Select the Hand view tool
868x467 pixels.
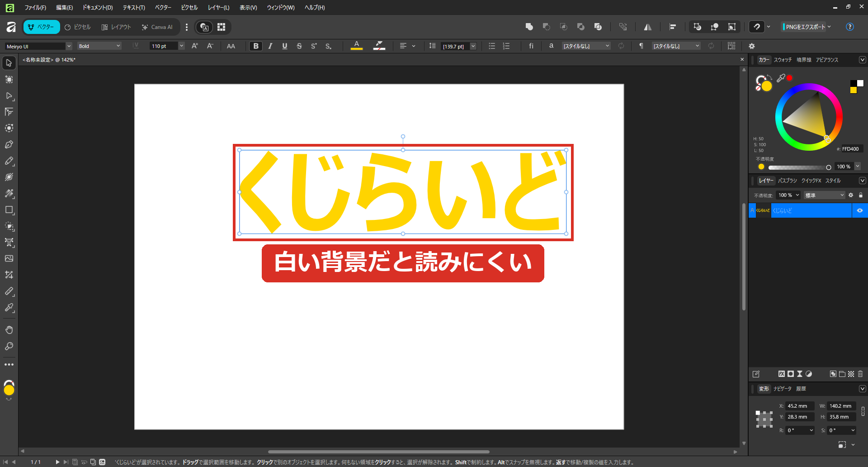pos(9,330)
